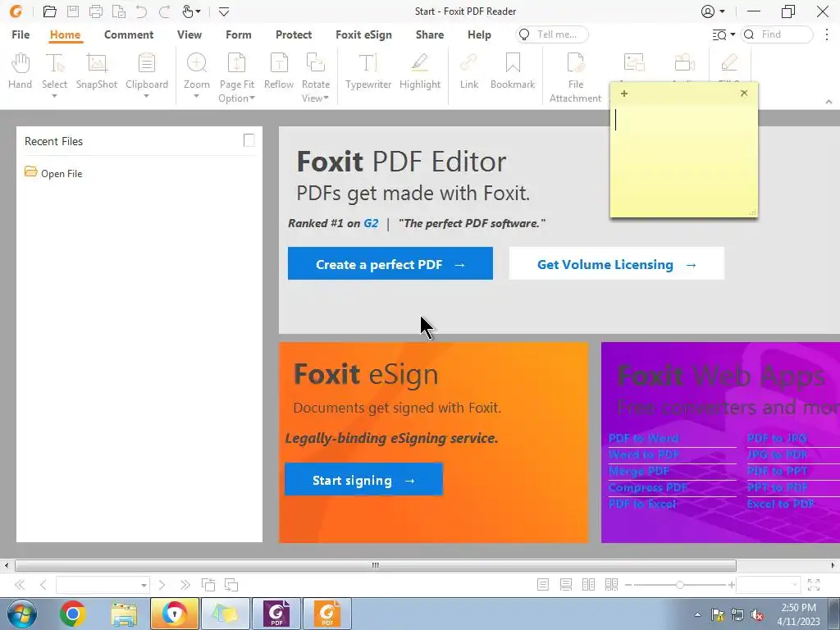Screen dimensions: 840x630
Task: Switch to the Foxit eSign tab
Action: pyautogui.click(x=363, y=34)
